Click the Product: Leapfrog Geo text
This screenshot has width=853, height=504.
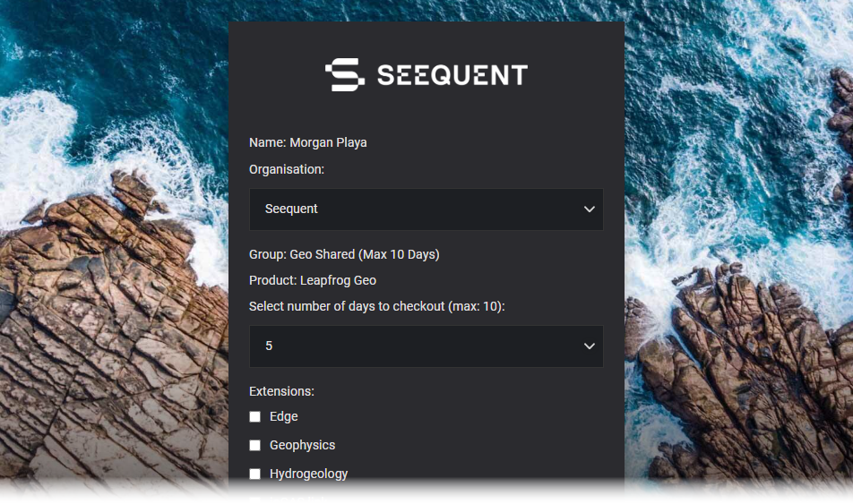[313, 280]
